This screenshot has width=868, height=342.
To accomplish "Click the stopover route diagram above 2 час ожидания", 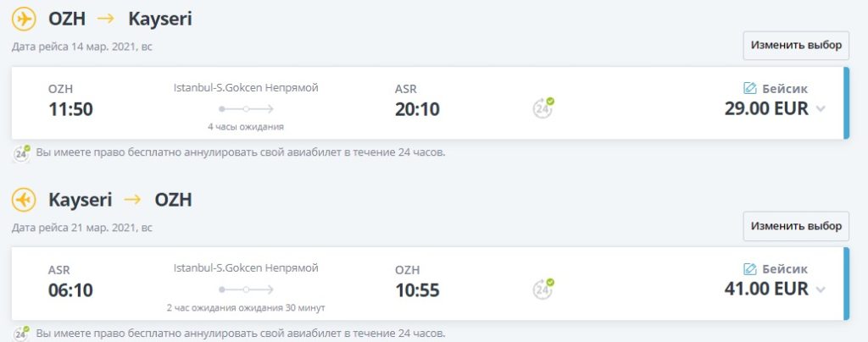I will click(246, 290).
